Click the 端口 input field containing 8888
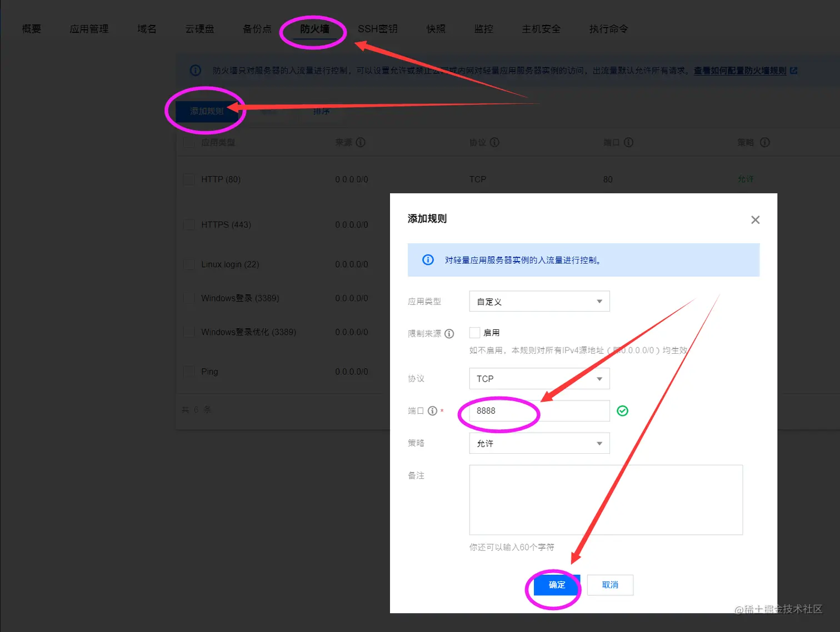The height and width of the screenshot is (632, 840). (539, 411)
